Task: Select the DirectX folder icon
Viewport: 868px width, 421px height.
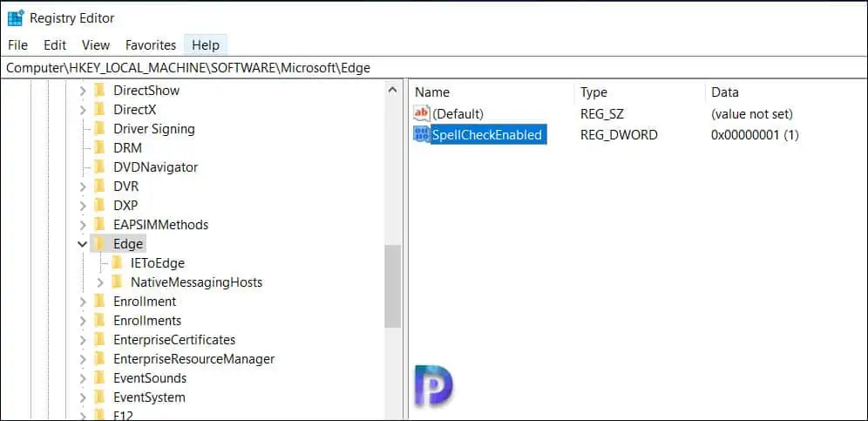Action: click(x=99, y=110)
